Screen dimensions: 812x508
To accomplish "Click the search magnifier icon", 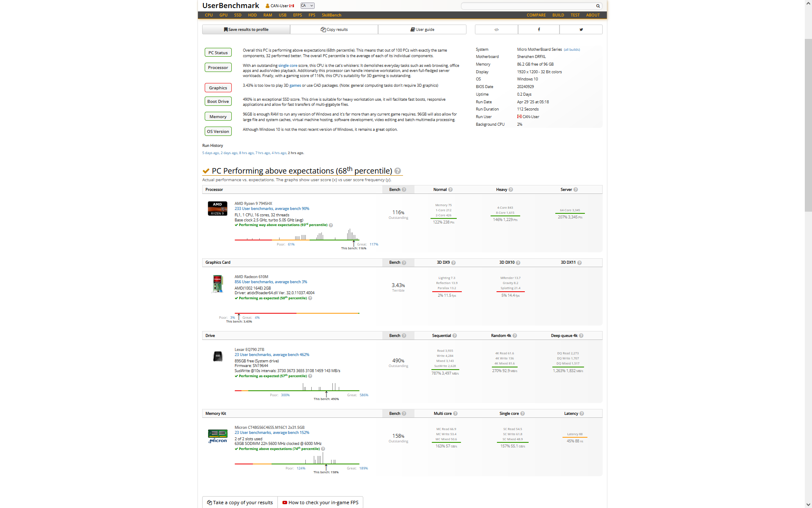I will [598, 6].
